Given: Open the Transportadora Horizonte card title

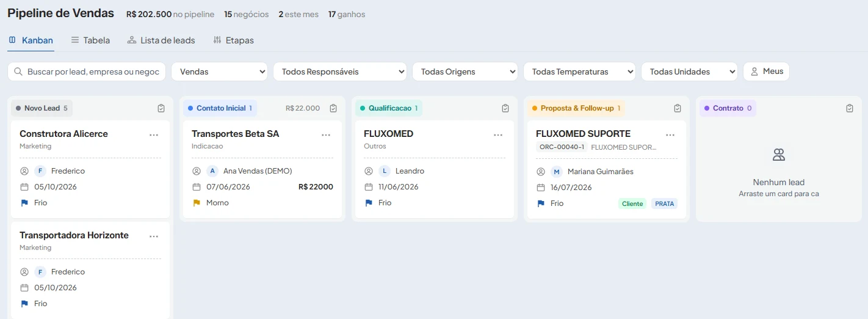Looking at the screenshot, I should pos(74,235).
